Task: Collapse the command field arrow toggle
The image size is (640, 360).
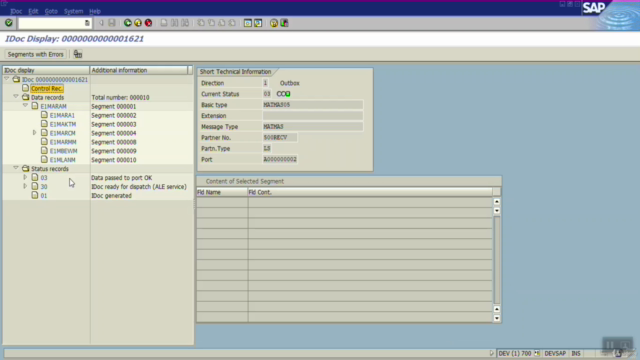Action: pos(101,23)
